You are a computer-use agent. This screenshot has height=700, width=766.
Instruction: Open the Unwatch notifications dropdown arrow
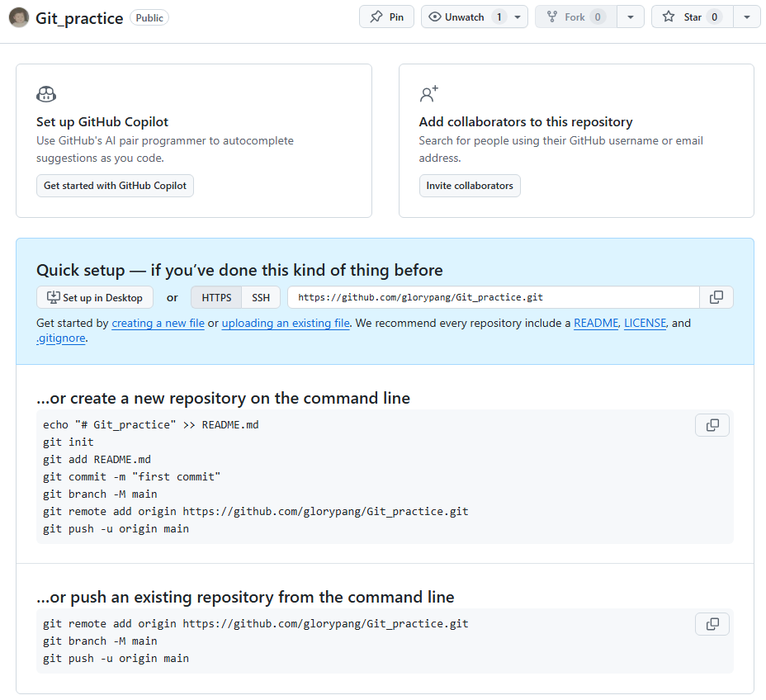tap(518, 17)
